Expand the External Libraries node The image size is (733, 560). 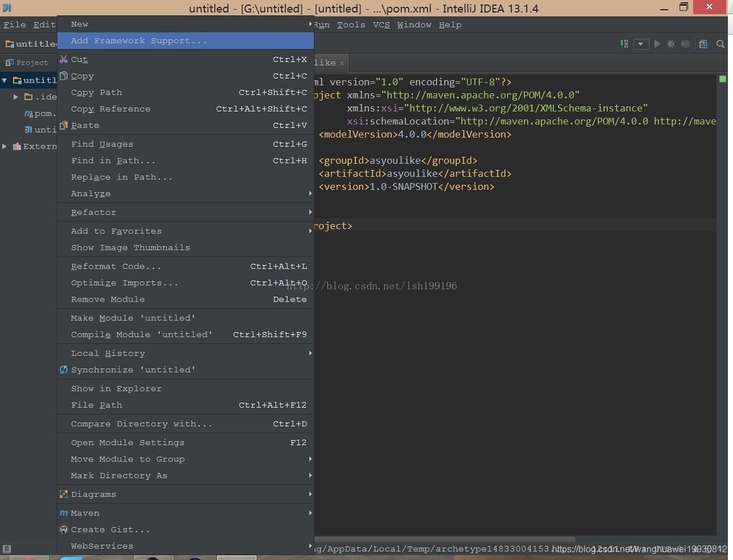tap(5, 146)
